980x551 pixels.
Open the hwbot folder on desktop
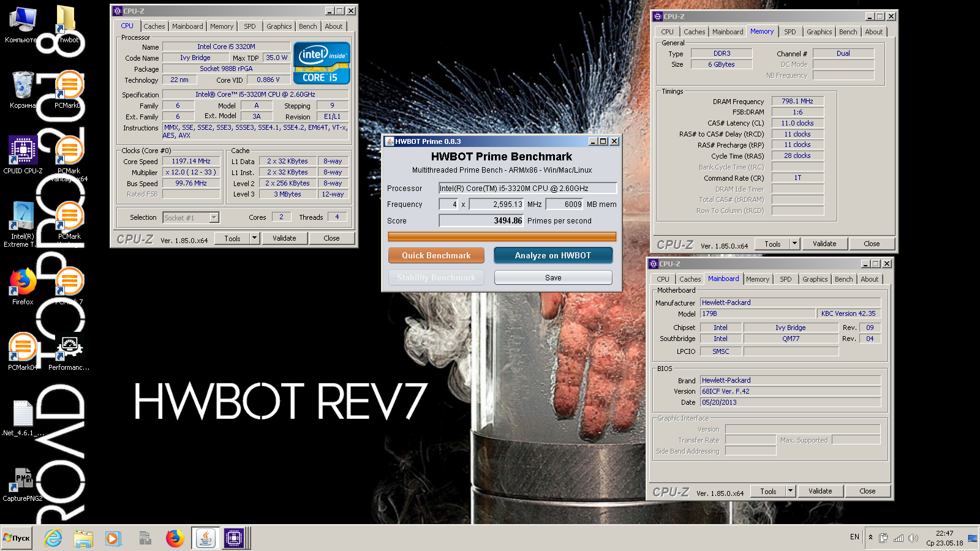pos(69,24)
